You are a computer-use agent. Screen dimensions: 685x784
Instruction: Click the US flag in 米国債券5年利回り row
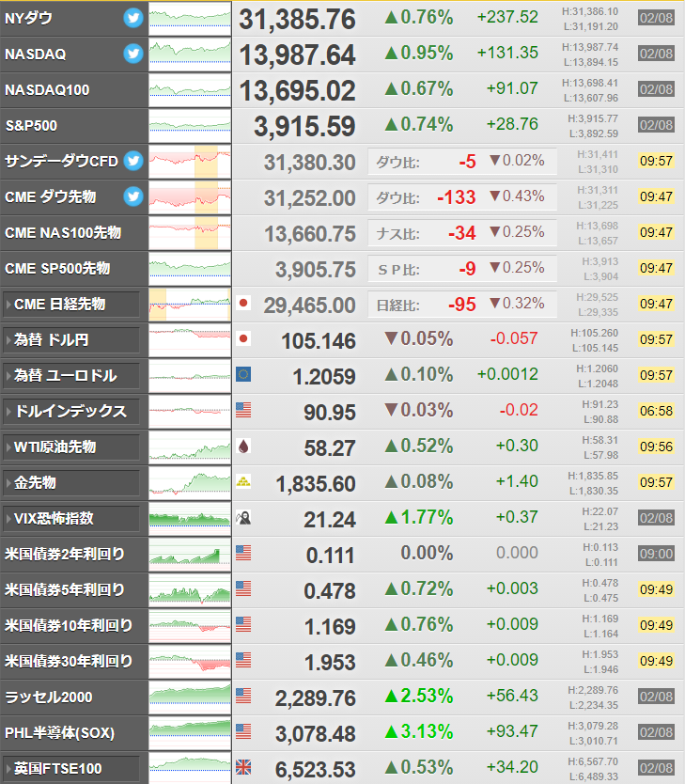(243, 588)
